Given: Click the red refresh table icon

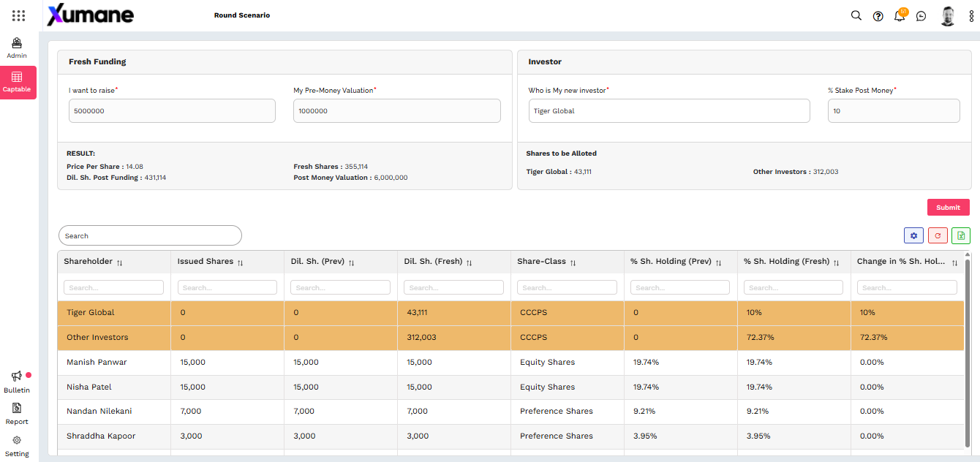Looking at the screenshot, I should click(938, 235).
